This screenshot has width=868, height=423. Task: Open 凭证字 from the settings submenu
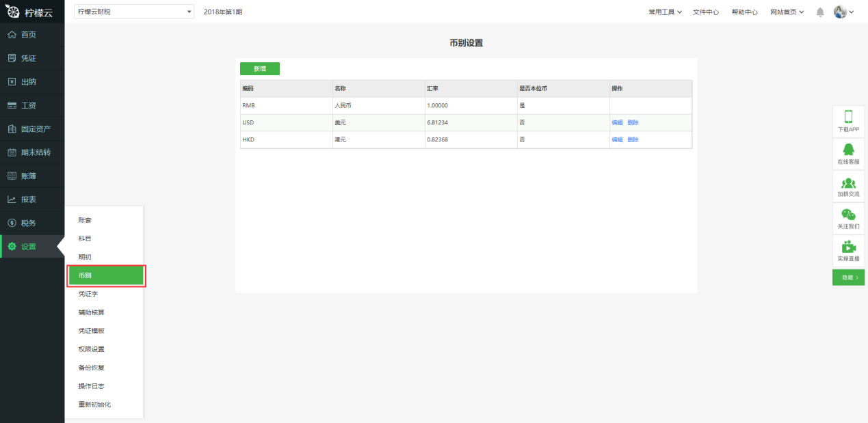tap(88, 294)
